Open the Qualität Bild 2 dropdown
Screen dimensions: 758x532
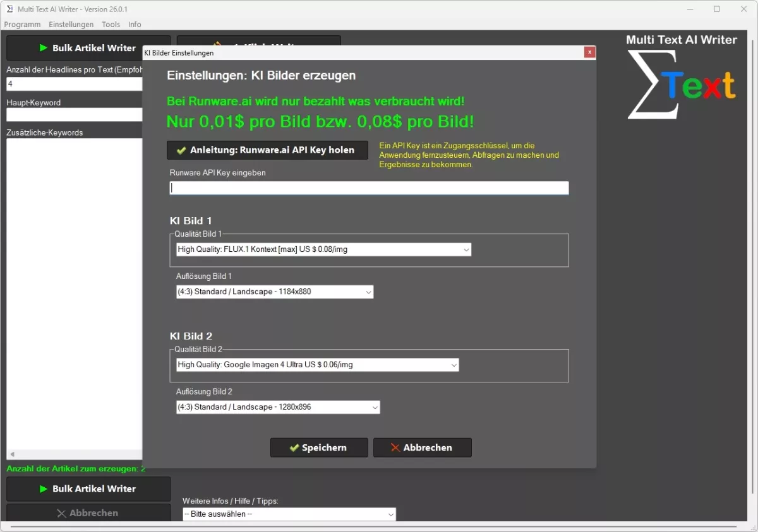(317, 365)
